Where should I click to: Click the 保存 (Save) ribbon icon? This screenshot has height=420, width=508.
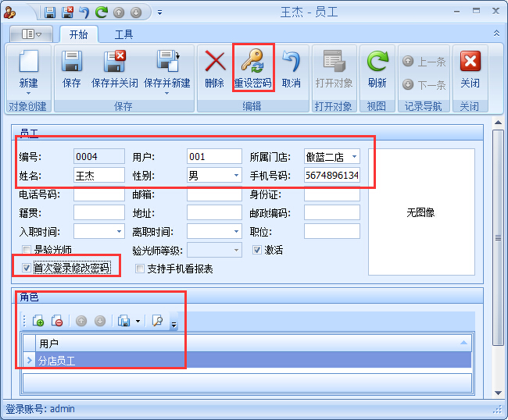click(x=71, y=62)
